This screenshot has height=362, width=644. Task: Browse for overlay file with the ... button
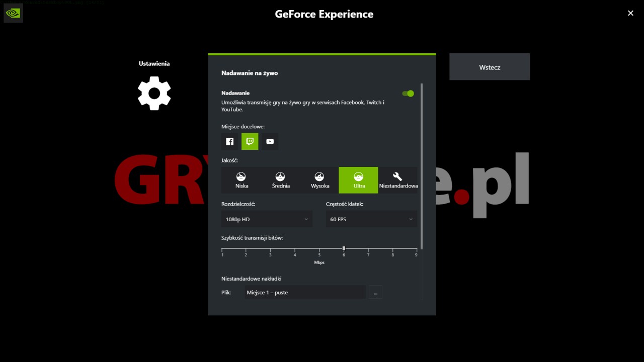375,292
